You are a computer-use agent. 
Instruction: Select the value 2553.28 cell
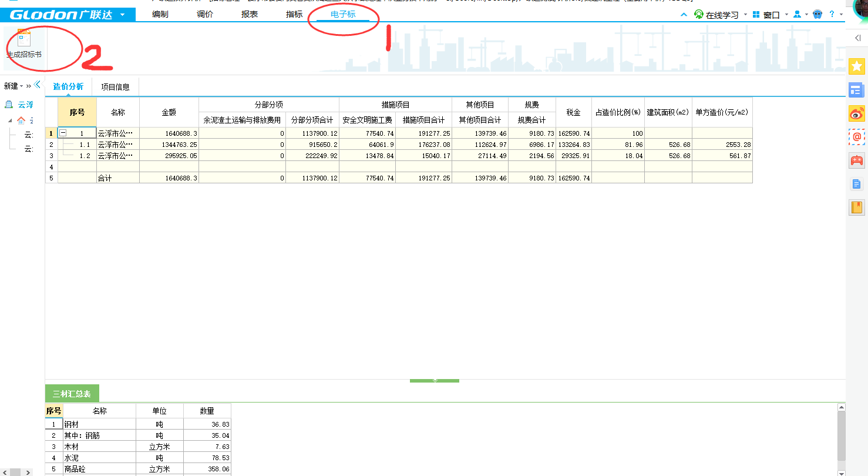click(722, 145)
